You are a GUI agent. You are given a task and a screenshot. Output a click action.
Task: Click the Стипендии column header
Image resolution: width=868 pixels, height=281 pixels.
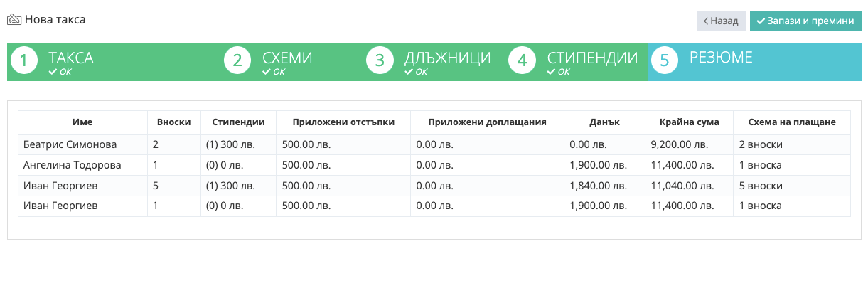[238, 122]
